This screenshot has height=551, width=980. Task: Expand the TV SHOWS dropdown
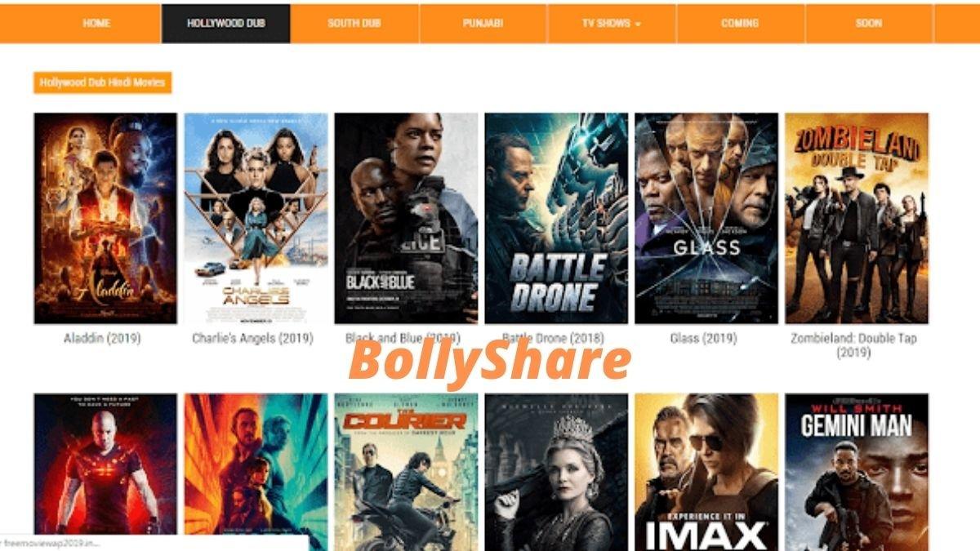pyautogui.click(x=612, y=24)
